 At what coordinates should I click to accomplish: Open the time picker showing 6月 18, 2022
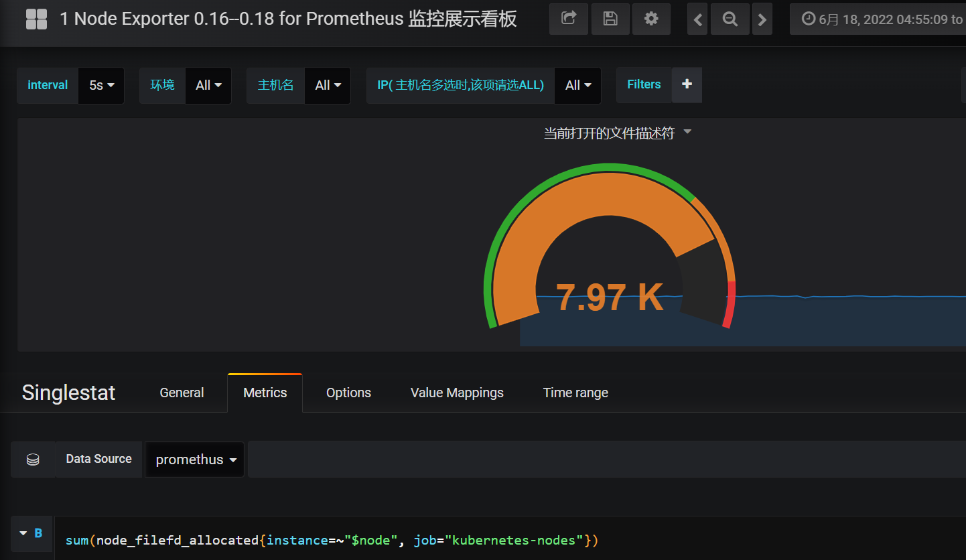[878, 19]
